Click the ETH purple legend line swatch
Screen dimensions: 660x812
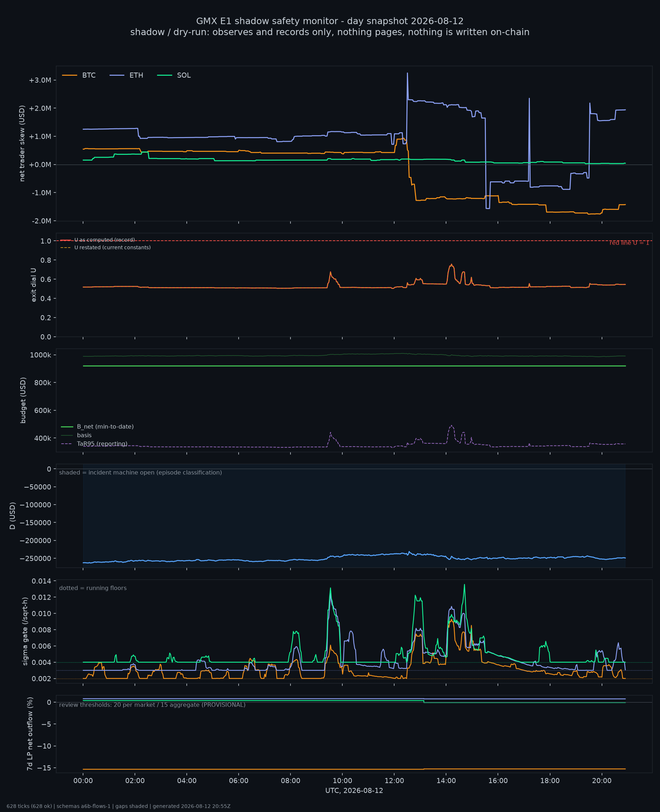tap(117, 75)
